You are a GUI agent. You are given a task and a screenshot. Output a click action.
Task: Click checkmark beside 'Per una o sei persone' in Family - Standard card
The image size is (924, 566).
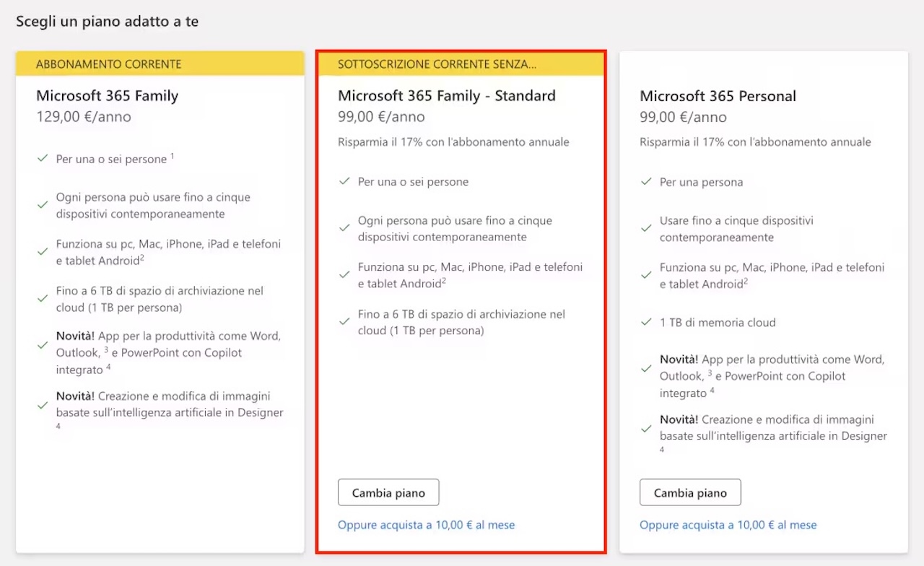[344, 181]
